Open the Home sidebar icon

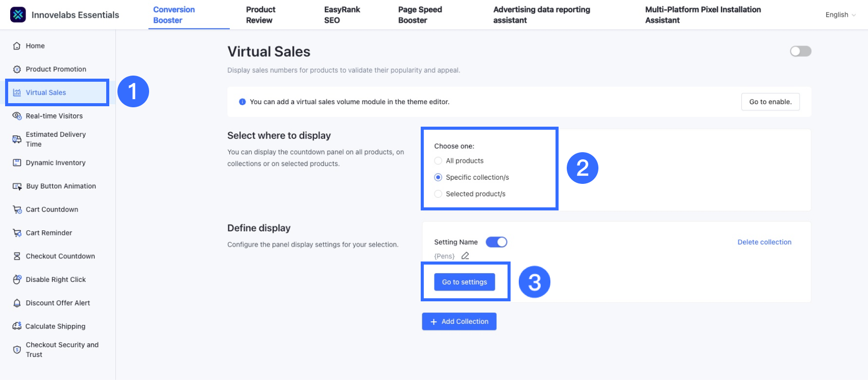pos(17,46)
